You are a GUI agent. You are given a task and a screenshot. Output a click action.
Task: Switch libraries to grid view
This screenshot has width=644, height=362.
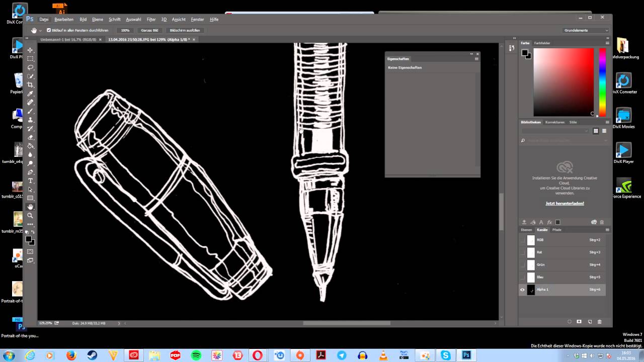[596, 131]
